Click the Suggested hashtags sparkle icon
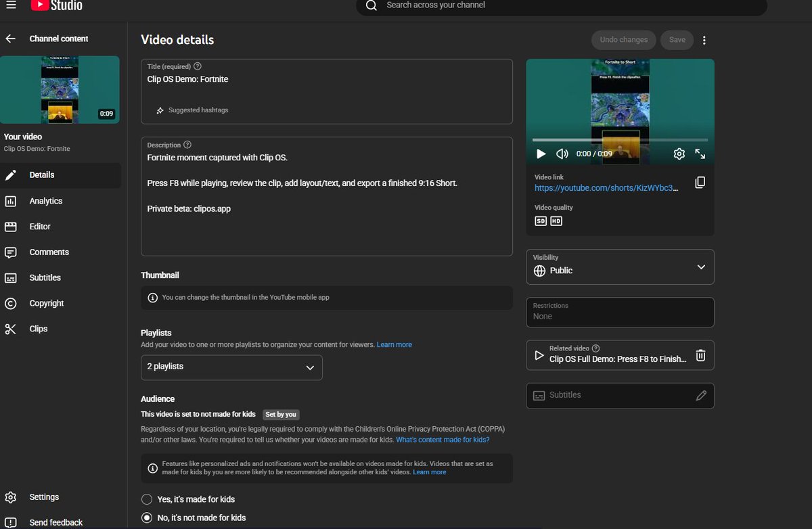Image resolution: width=812 pixels, height=529 pixels. point(160,110)
